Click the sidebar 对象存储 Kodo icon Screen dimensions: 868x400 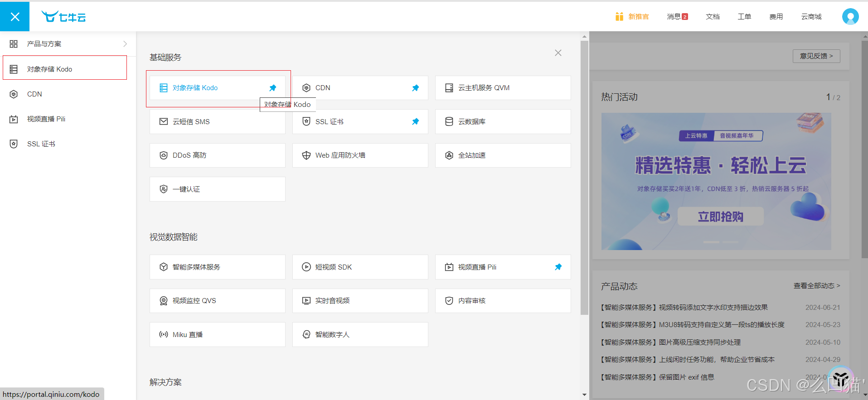click(14, 69)
